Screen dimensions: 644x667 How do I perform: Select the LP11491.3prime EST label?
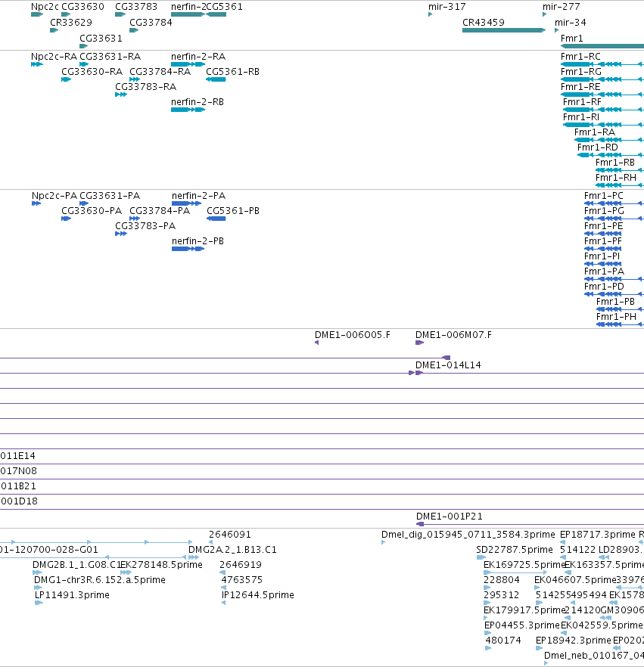click(x=72, y=594)
